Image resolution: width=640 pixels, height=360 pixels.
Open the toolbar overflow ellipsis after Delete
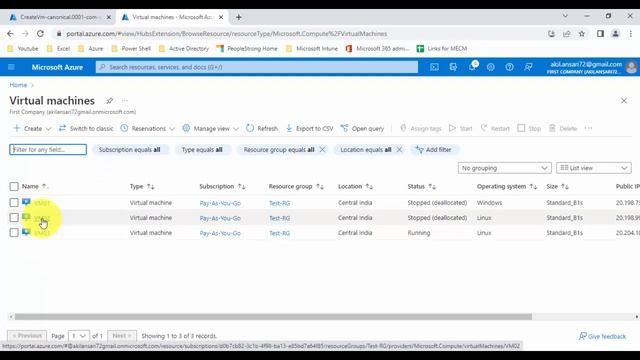588,128
